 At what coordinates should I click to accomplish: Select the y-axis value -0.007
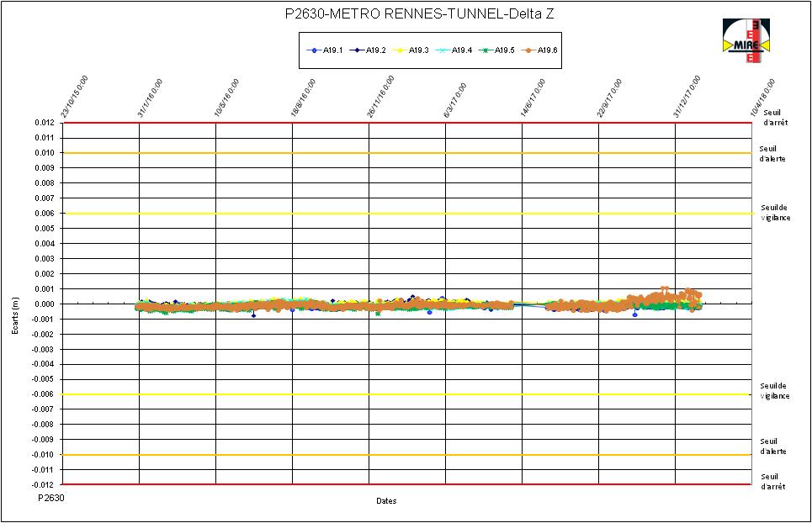click(43, 409)
